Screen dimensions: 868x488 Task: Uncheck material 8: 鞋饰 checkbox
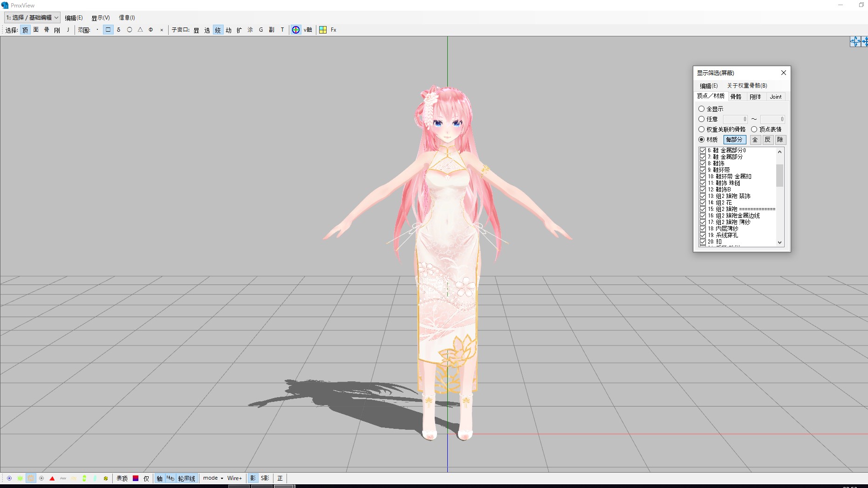point(703,163)
